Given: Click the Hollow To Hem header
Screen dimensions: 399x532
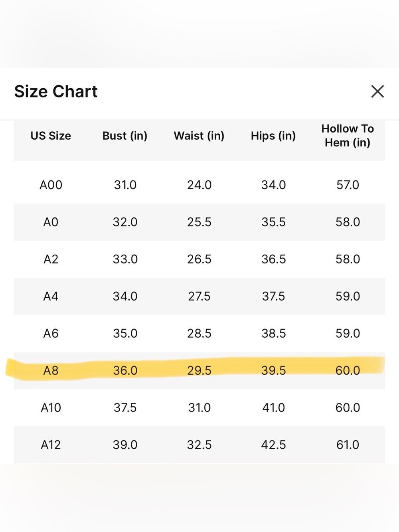Looking at the screenshot, I should pos(348,136).
